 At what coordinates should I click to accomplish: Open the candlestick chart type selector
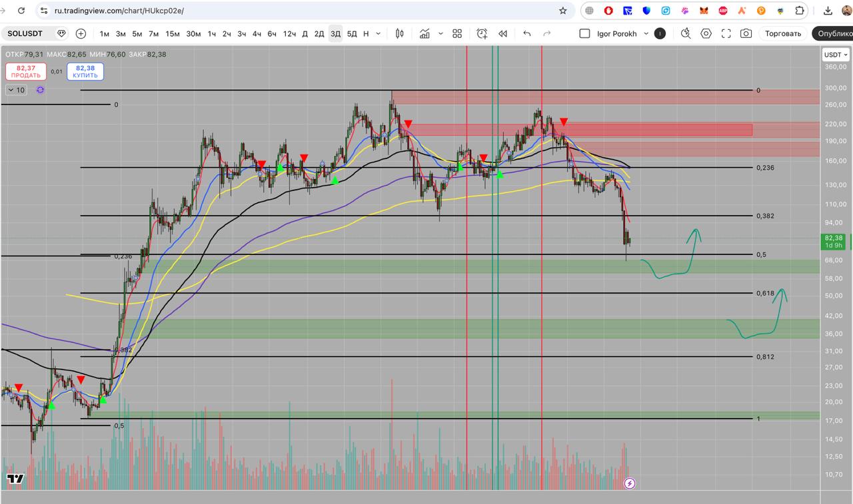point(400,33)
